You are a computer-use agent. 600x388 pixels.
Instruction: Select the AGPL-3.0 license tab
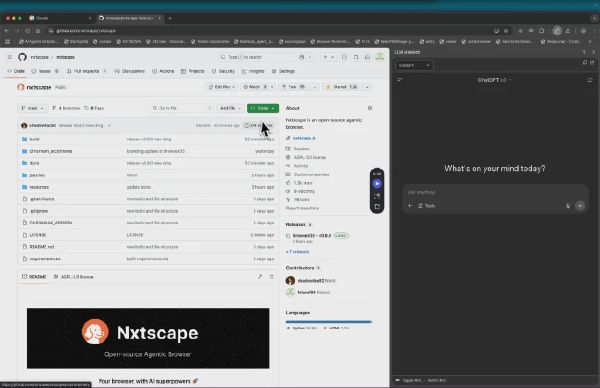[73, 277]
